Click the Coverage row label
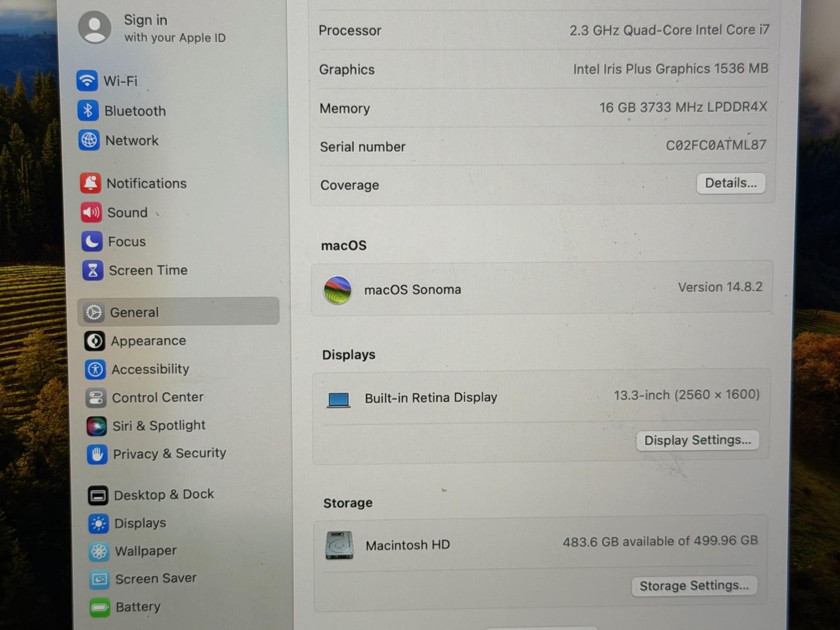The image size is (840, 630). point(349,185)
